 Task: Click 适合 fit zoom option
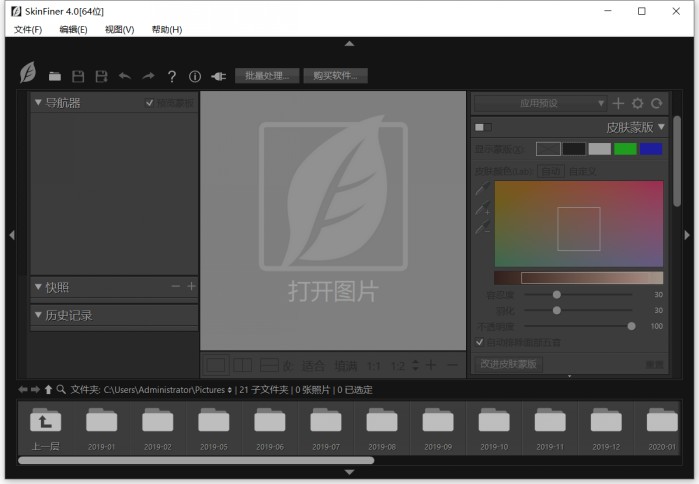click(313, 366)
